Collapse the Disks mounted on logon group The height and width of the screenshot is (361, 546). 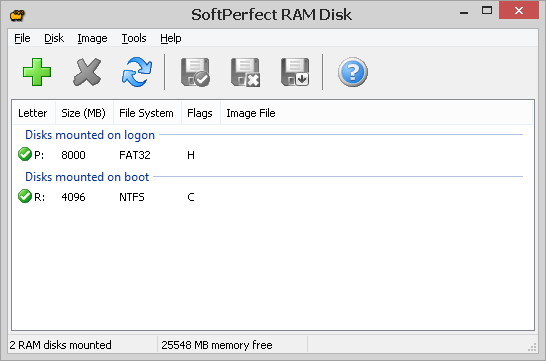pos(90,135)
